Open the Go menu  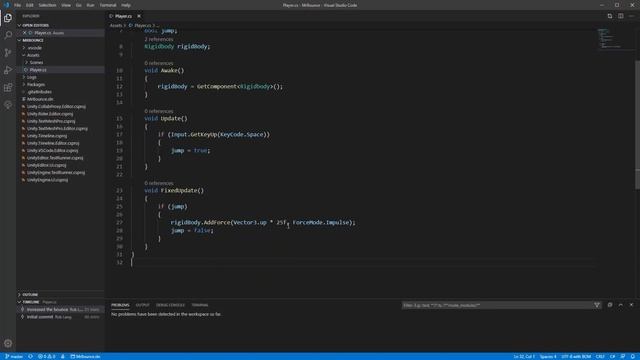(79, 5)
